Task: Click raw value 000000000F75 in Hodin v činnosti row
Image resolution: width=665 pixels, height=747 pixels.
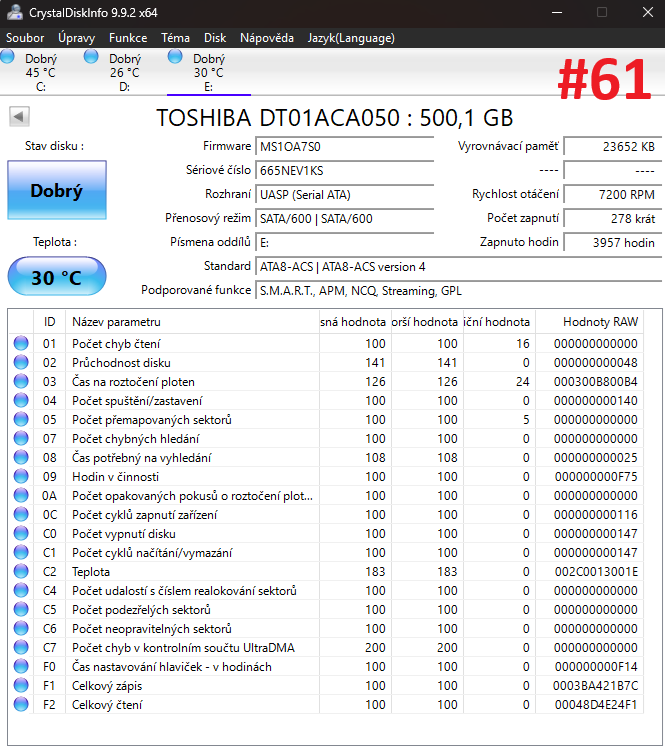Action: click(596, 477)
